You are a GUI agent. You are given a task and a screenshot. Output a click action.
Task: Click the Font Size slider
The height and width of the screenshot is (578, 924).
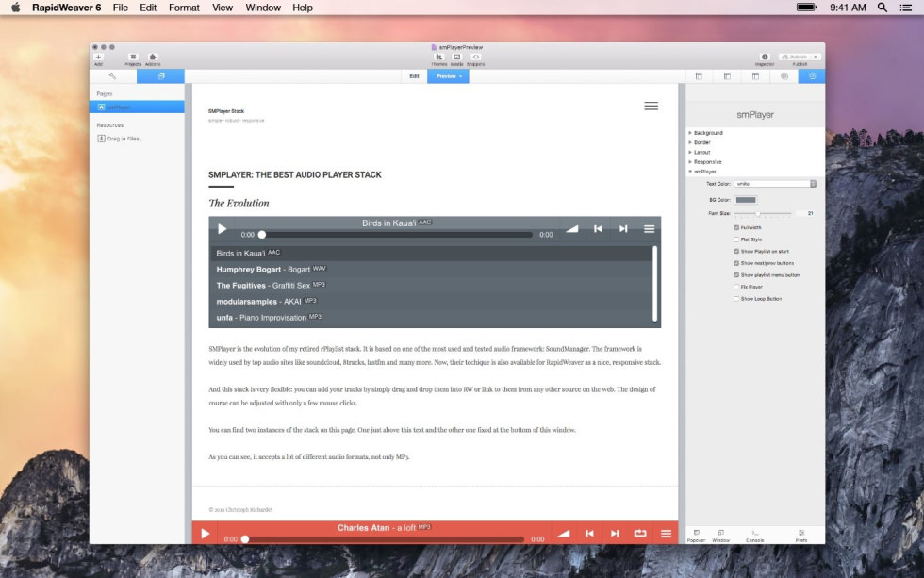pyautogui.click(x=763, y=213)
